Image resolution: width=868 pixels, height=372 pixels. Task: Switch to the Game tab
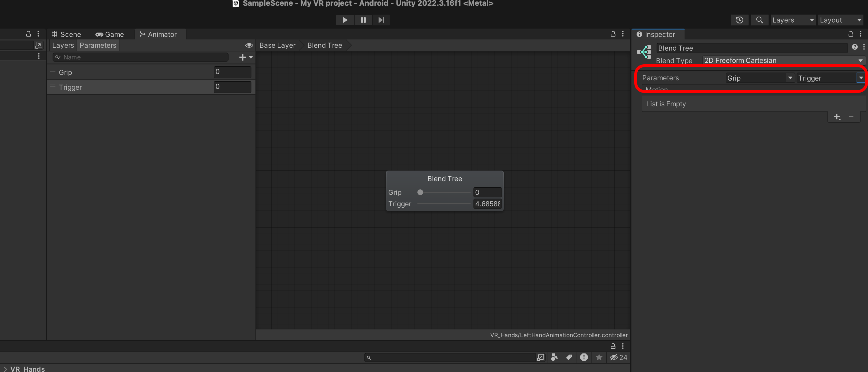pos(109,34)
